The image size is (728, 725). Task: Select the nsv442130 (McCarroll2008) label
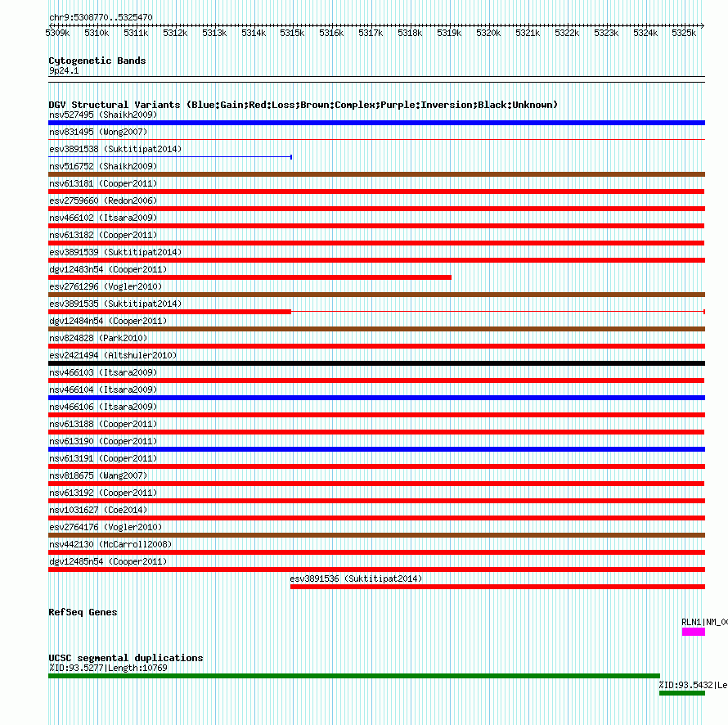110,544
